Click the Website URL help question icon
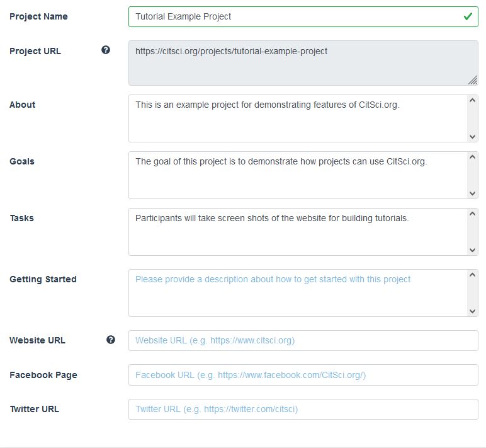The height and width of the screenshot is (448, 486). (x=111, y=340)
